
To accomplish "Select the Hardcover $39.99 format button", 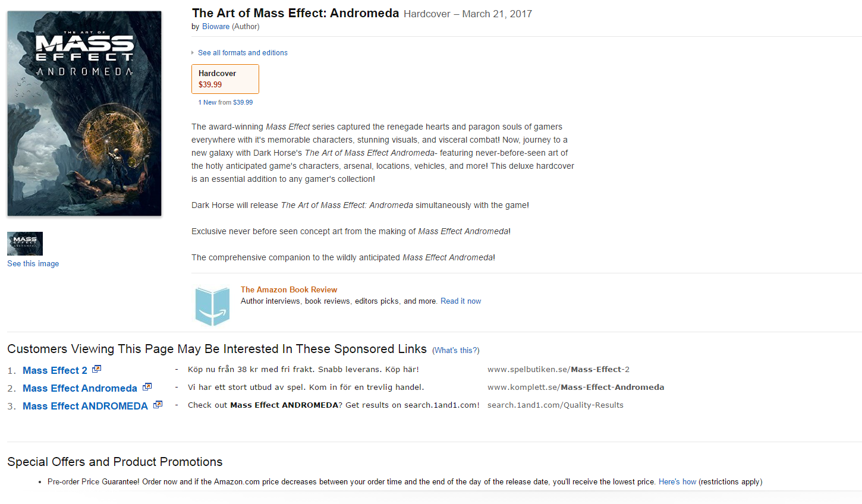I will 225,79.
